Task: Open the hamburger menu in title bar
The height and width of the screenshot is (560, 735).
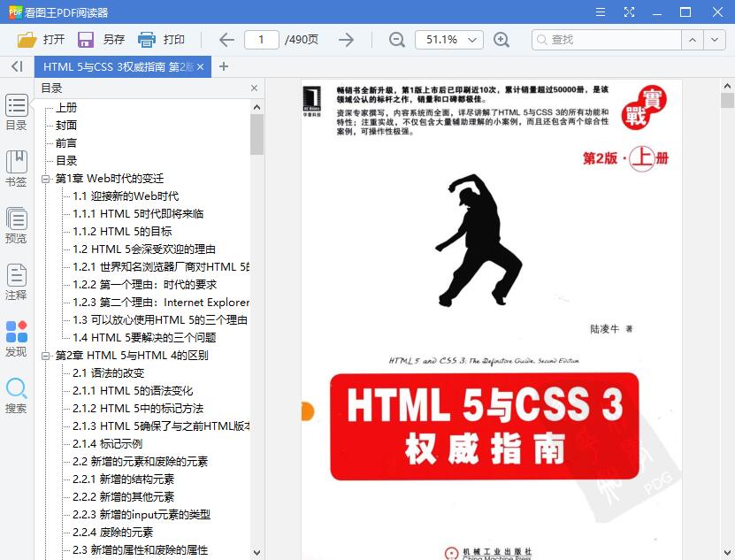Action: (x=601, y=12)
